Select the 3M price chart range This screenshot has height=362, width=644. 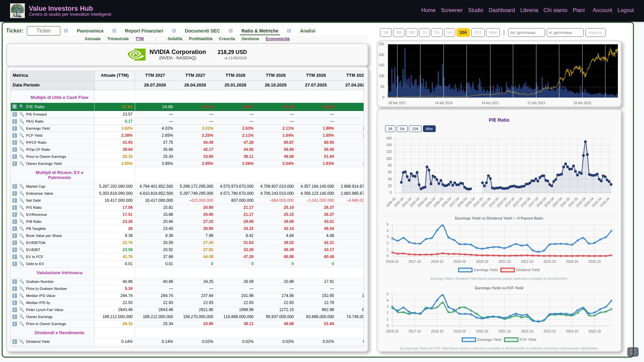pyautogui.click(x=398, y=33)
